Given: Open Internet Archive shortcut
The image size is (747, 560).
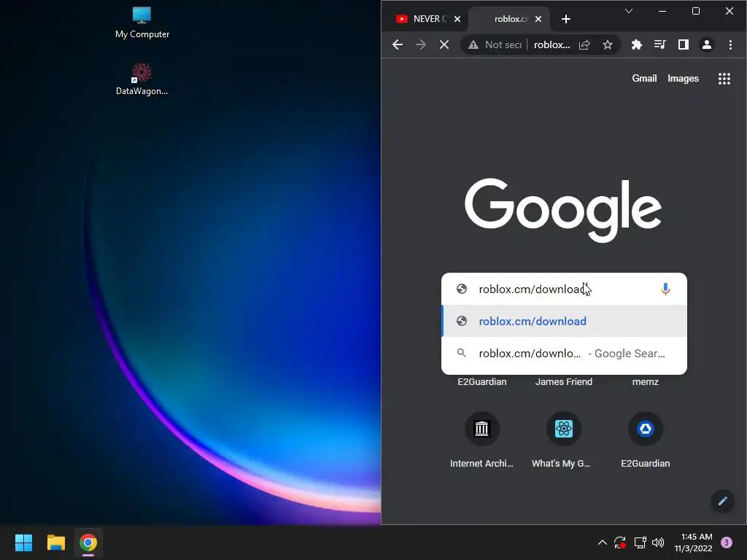Looking at the screenshot, I should pos(481,440).
